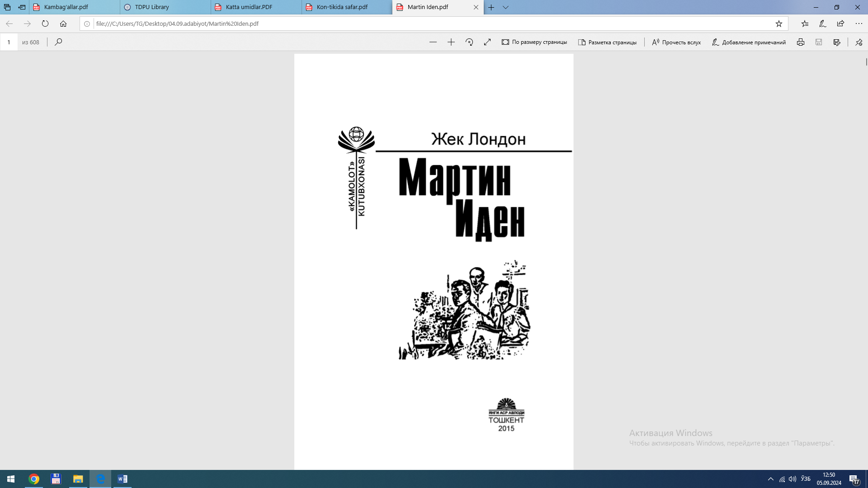Zoom in on the PDF page
The width and height of the screenshot is (868, 488).
coord(451,42)
